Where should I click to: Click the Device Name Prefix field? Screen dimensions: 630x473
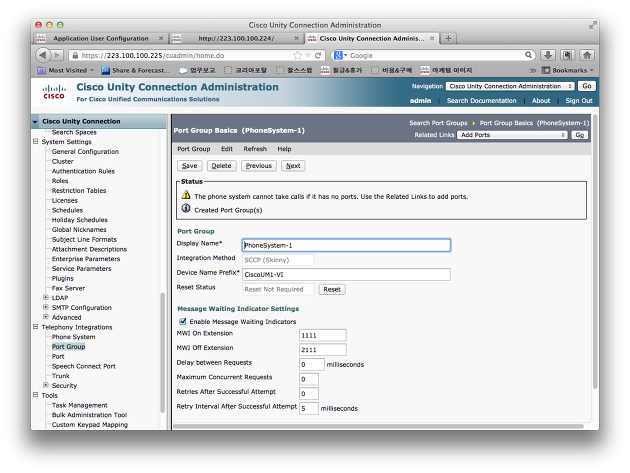tap(346, 274)
